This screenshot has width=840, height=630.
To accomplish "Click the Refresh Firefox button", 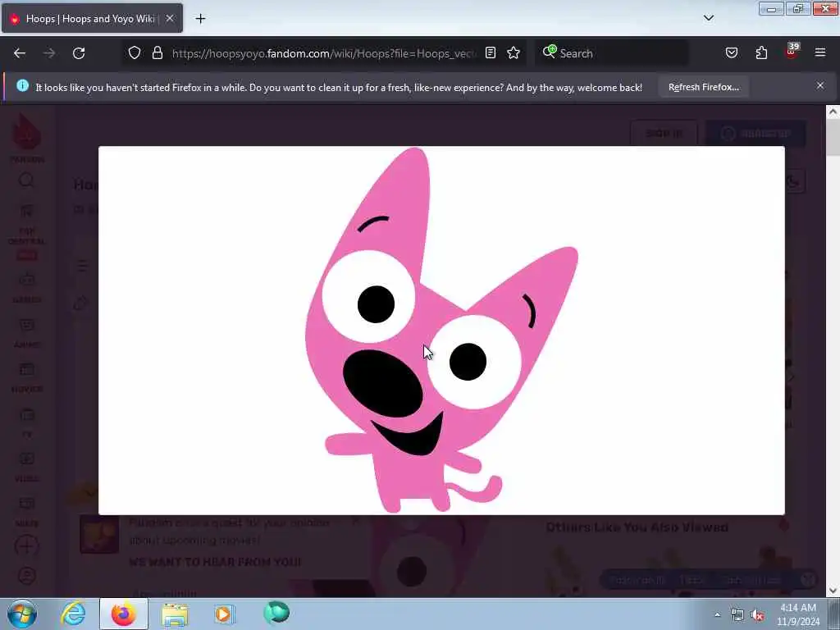I will pos(703,87).
